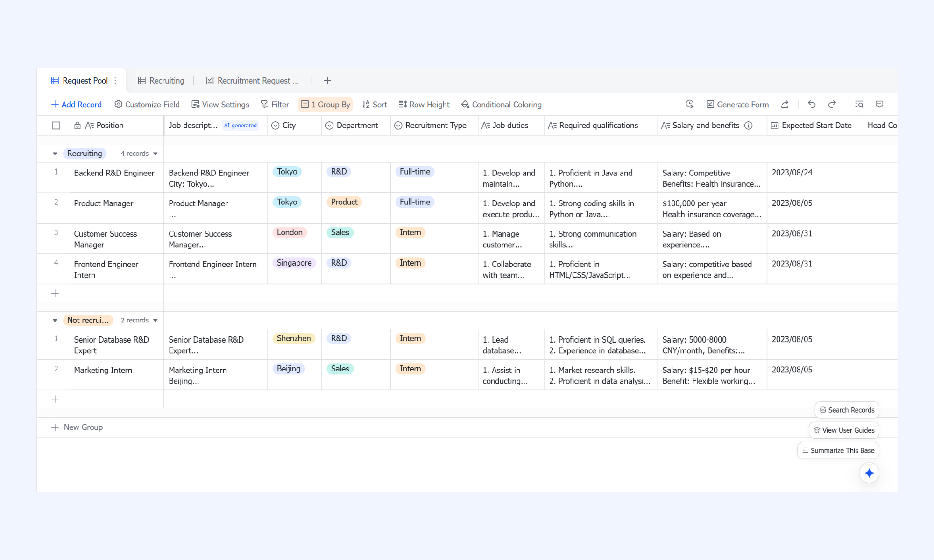Click the 2023/08/24 start date cell
This screenshot has height=560, width=934.
(814, 178)
